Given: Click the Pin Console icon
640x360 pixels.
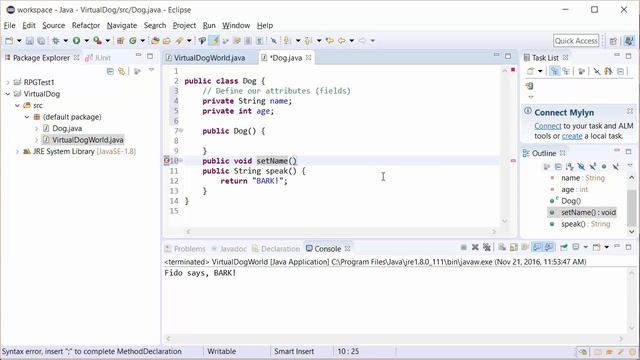Looking at the screenshot, I should (564, 247).
